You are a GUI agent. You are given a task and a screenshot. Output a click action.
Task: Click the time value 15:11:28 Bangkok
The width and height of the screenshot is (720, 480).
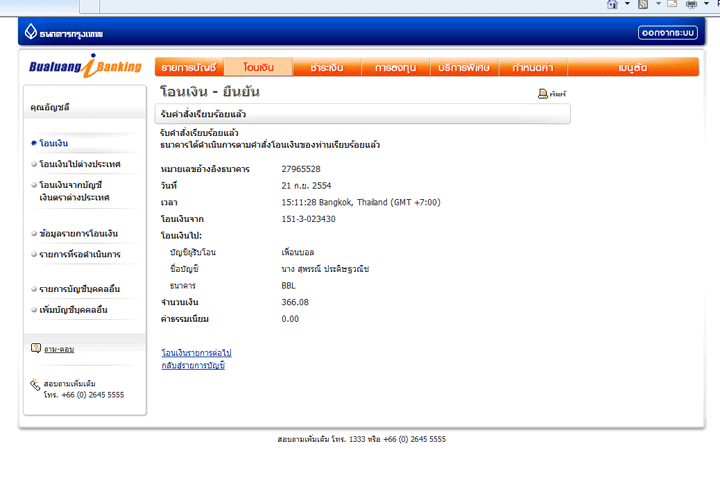point(361,202)
